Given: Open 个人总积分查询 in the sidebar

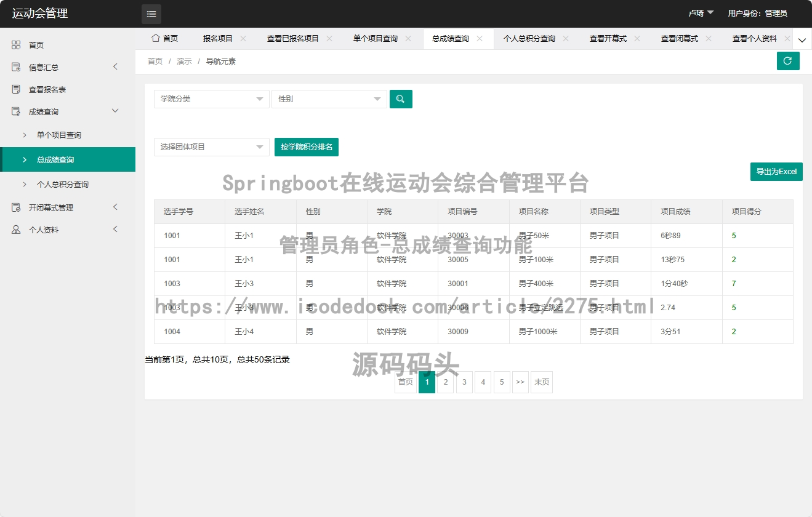Looking at the screenshot, I should click(68, 184).
